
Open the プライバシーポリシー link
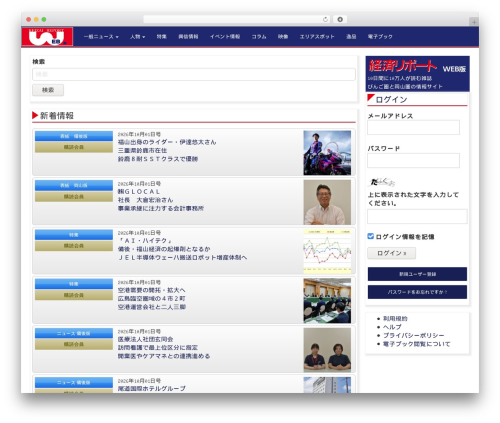tap(413, 335)
